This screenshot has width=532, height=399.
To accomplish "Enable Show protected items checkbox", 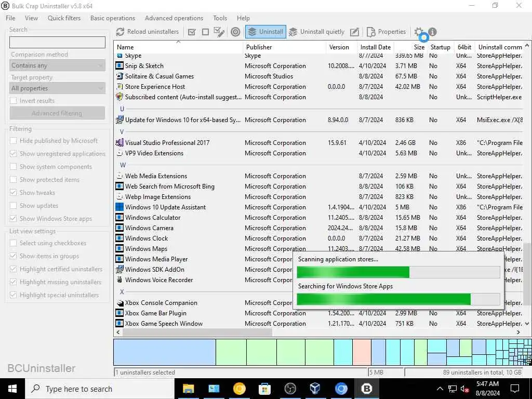I will tap(13, 179).
